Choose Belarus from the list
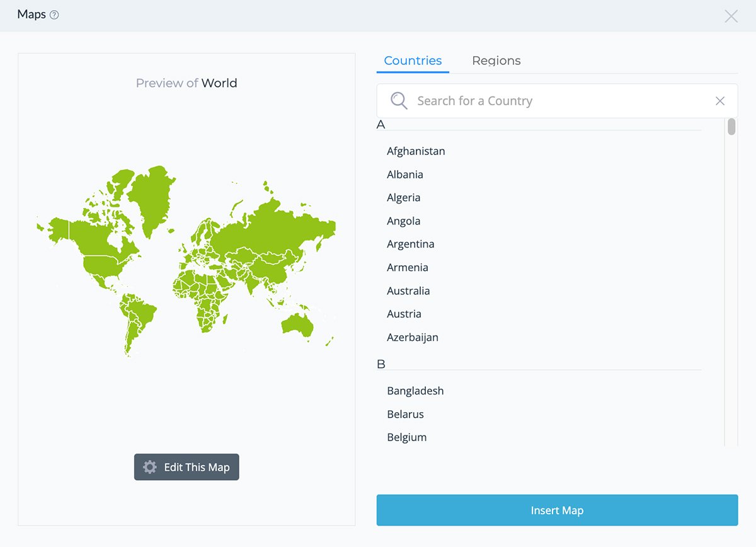Screen dimensions: 756x547 [x=405, y=414]
